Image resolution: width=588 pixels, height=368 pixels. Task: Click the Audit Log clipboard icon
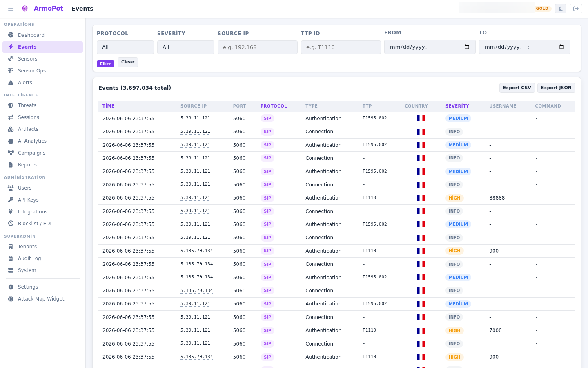[11, 258]
